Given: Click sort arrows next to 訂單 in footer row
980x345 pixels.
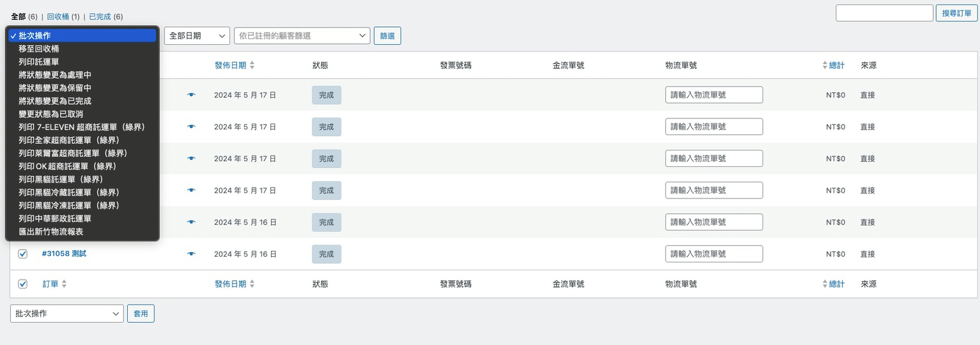Looking at the screenshot, I should [64, 284].
